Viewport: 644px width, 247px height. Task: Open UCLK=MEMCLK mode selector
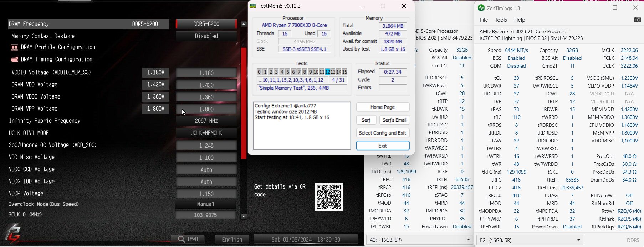pyautogui.click(x=206, y=133)
